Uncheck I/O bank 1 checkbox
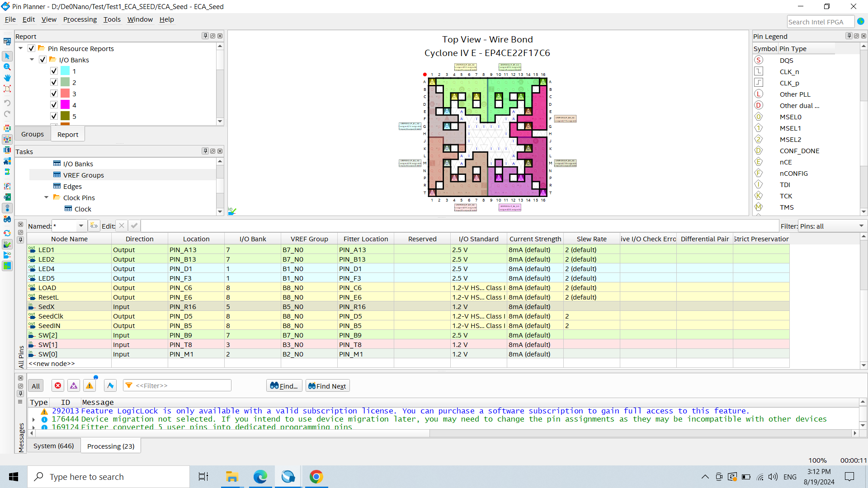This screenshot has width=868, height=488. click(54, 71)
